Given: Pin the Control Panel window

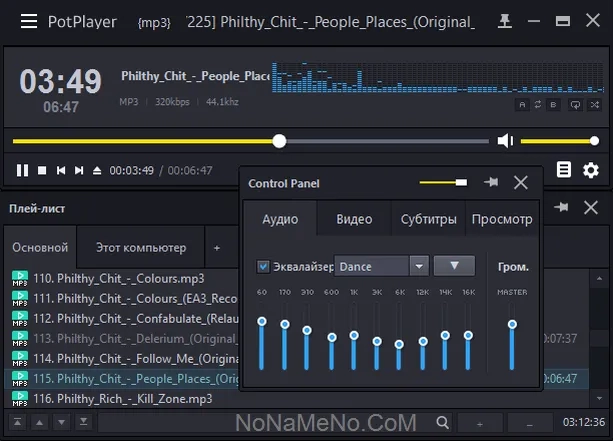Looking at the screenshot, I should pos(491,183).
